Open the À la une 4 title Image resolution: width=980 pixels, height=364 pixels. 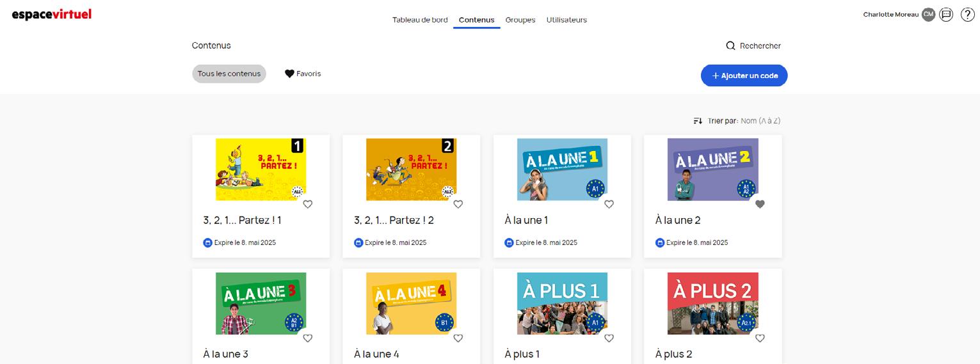coord(377,354)
